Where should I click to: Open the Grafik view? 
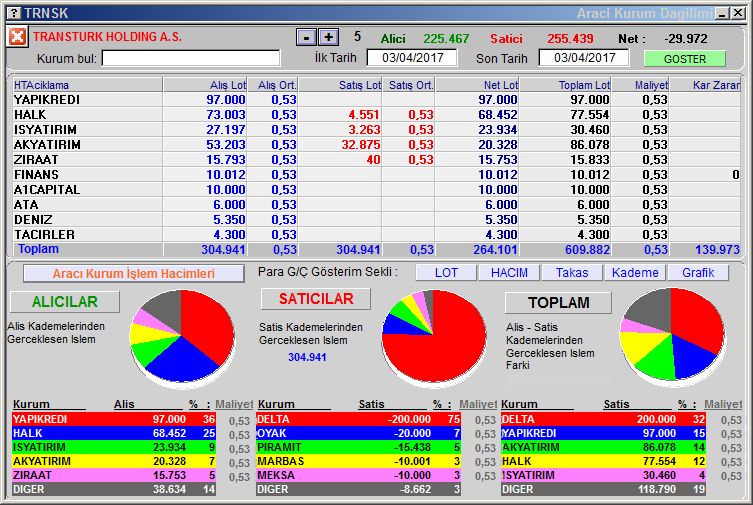point(698,273)
